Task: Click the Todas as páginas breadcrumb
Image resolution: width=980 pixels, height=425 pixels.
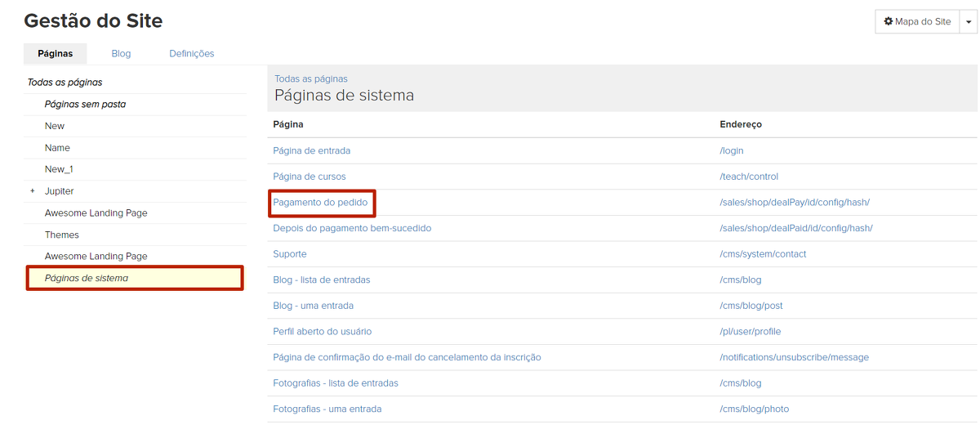Action: click(310, 78)
